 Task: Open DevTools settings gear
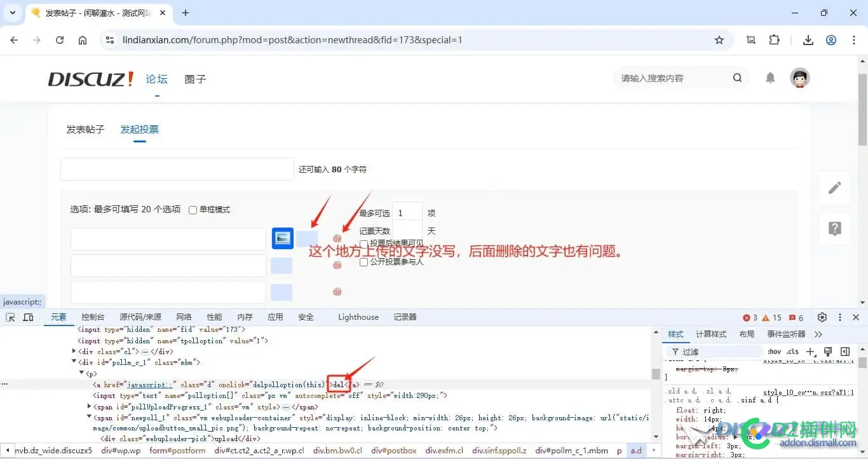pyautogui.click(x=822, y=317)
